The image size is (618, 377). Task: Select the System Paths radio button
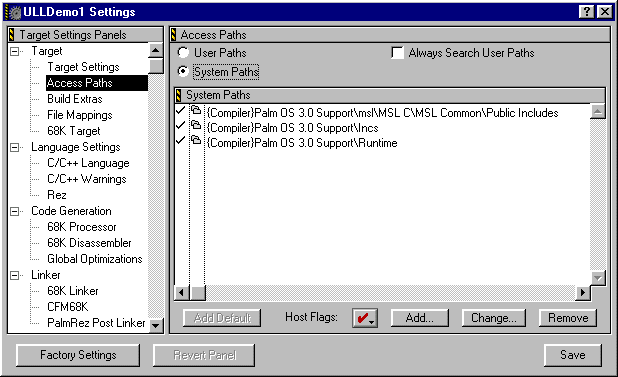(183, 71)
